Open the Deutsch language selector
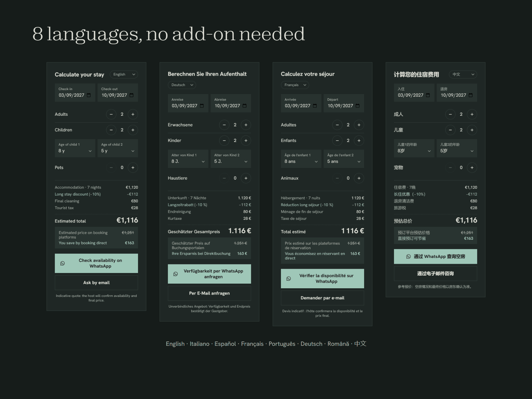The image size is (532, 399). 182,85
